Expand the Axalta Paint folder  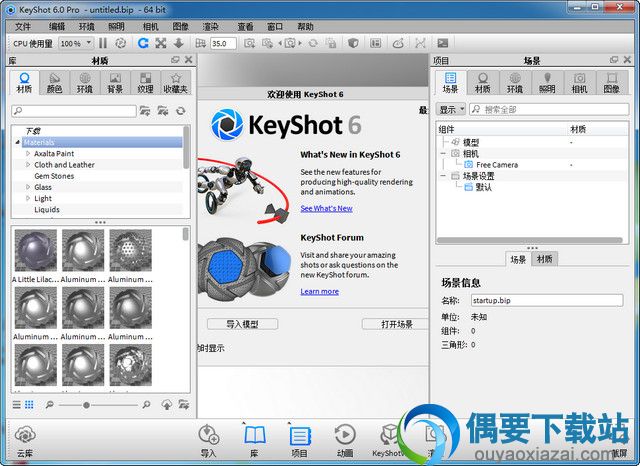point(28,153)
